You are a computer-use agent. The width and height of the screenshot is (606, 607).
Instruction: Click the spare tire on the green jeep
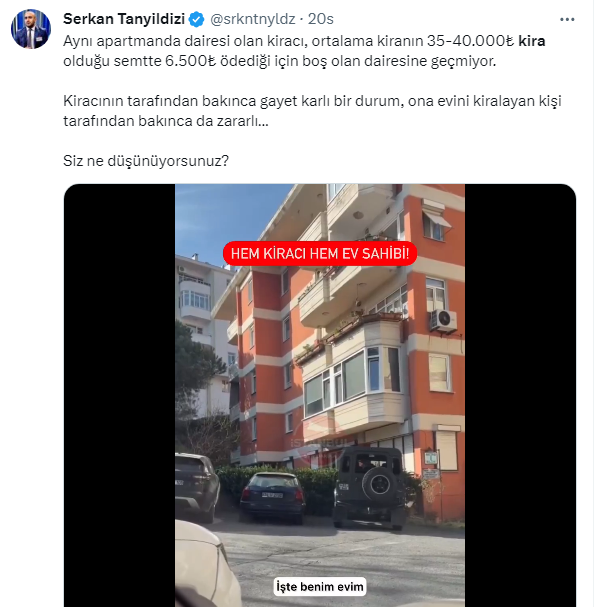(x=379, y=483)
